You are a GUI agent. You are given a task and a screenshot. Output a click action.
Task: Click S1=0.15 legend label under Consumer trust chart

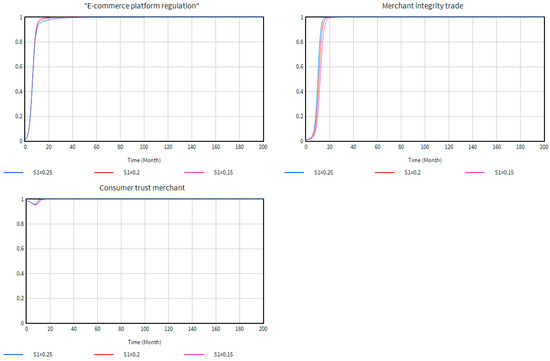223,354
